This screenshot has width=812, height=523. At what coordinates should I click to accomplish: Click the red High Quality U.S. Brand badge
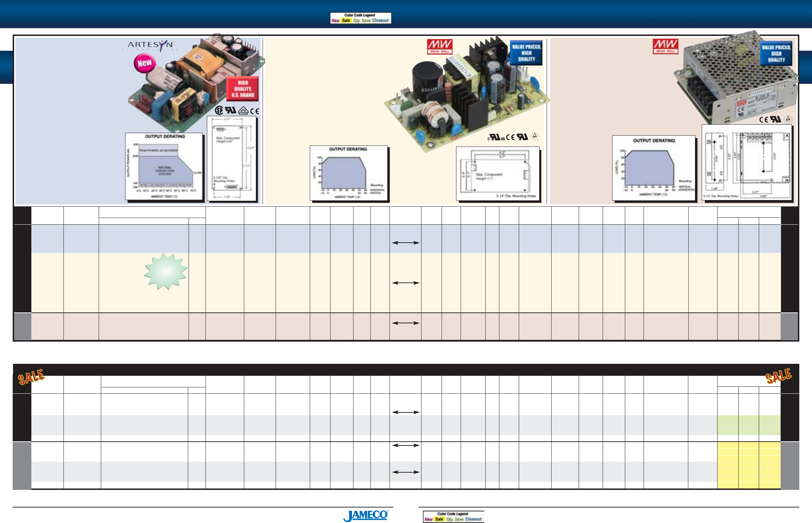pyautogui.click(x=242, y=89)
